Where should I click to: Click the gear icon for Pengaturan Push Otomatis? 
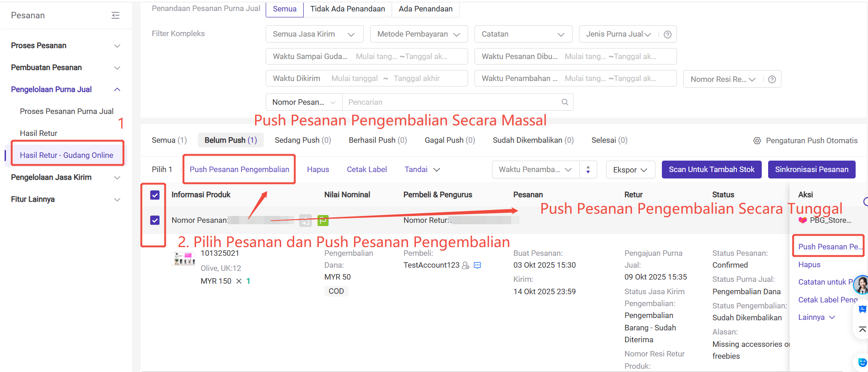click(x=757, y=140)
